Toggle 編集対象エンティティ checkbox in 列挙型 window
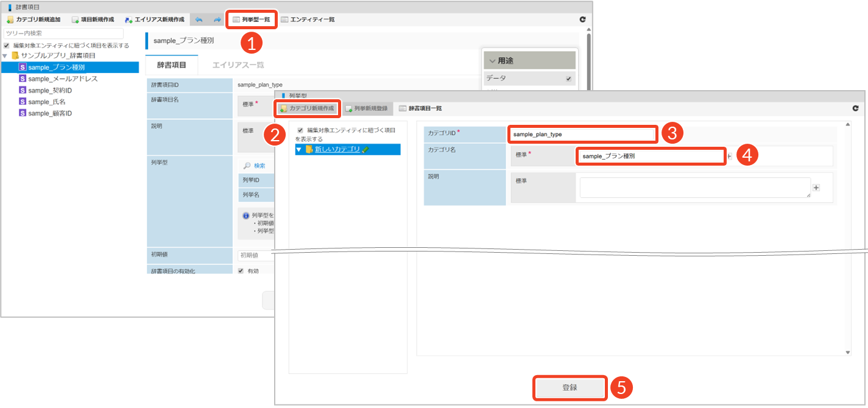Viewport: 868px width, 408px height. (x=300, y=130)
